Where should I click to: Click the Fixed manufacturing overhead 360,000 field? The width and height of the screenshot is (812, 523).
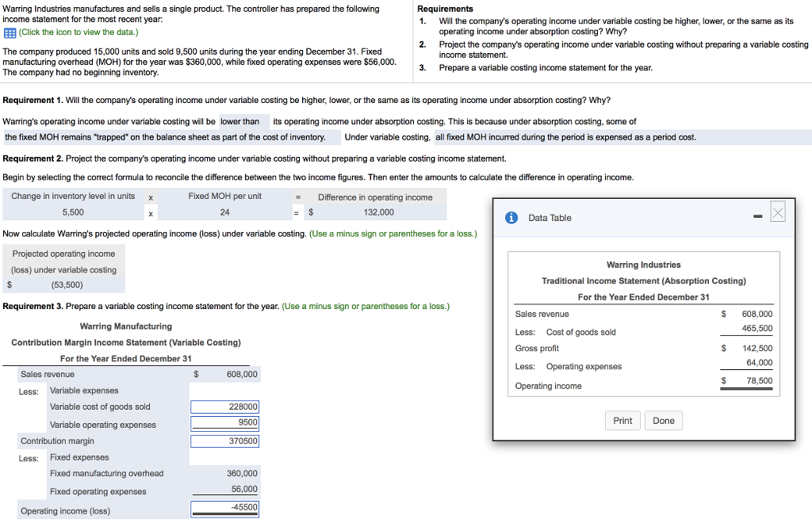[x=225, y=473]
